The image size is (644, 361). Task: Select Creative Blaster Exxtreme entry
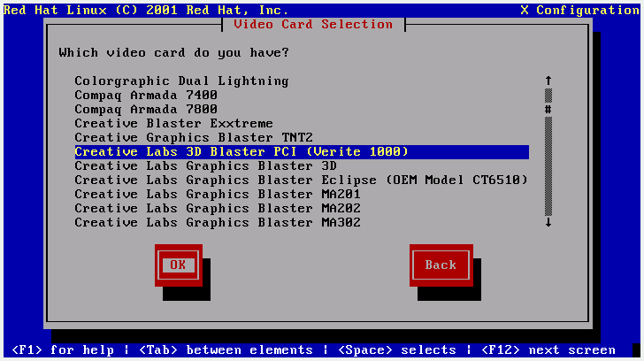click(x=173, y=123)
